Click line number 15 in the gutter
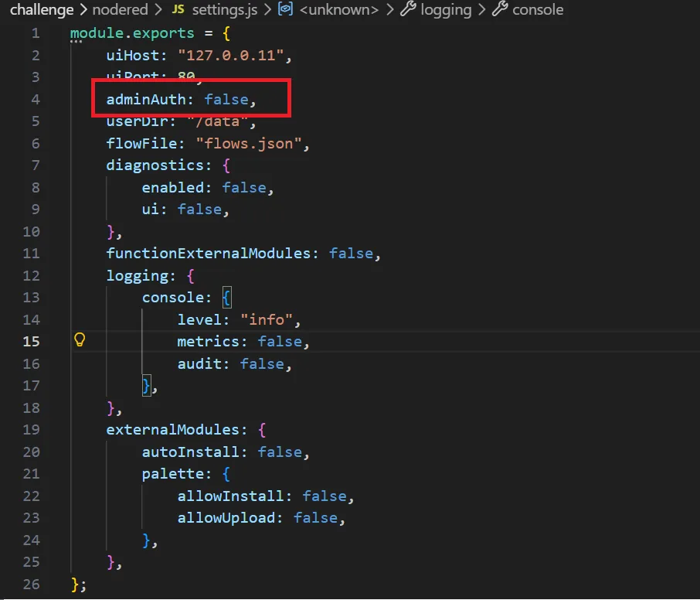The width and height of the screenshot is (700, 600). tap(31, 341)
